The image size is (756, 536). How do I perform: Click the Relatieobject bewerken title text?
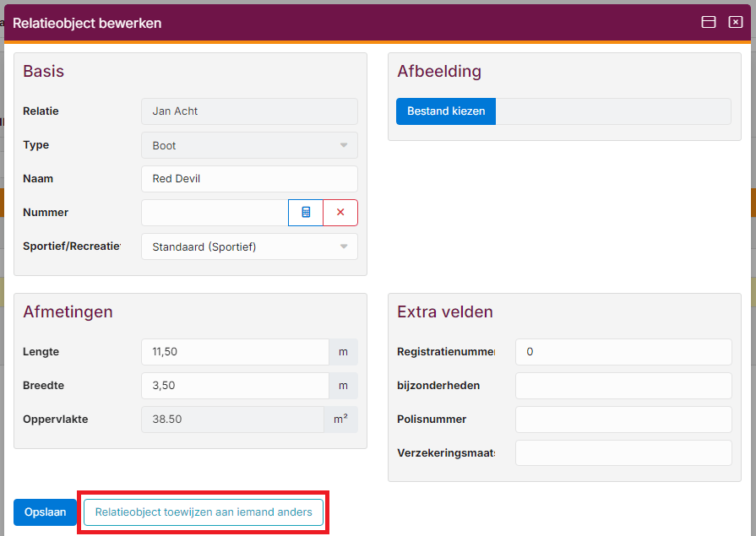pos(87,23)
